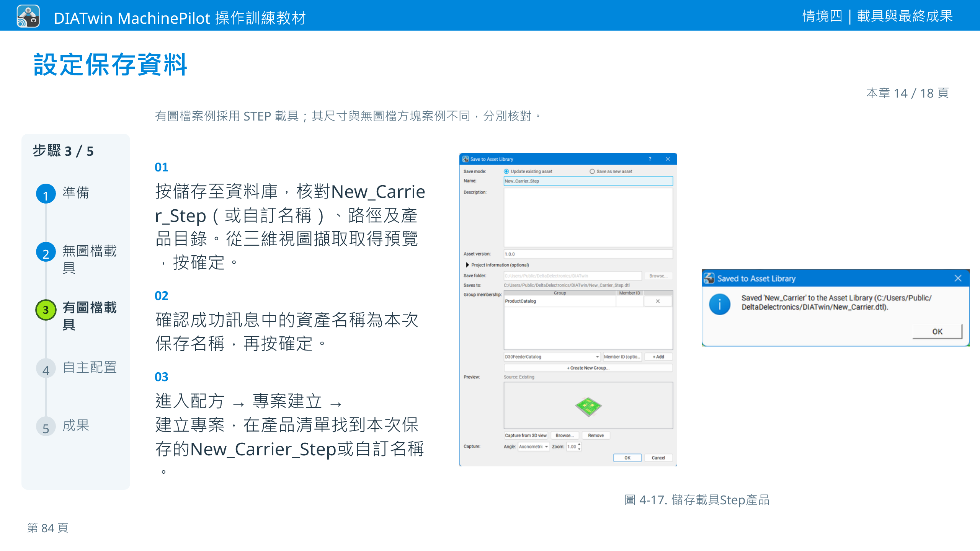Click the Save folder path field
The height and width of the screenshot is (551, 980).
coord(572,276)
